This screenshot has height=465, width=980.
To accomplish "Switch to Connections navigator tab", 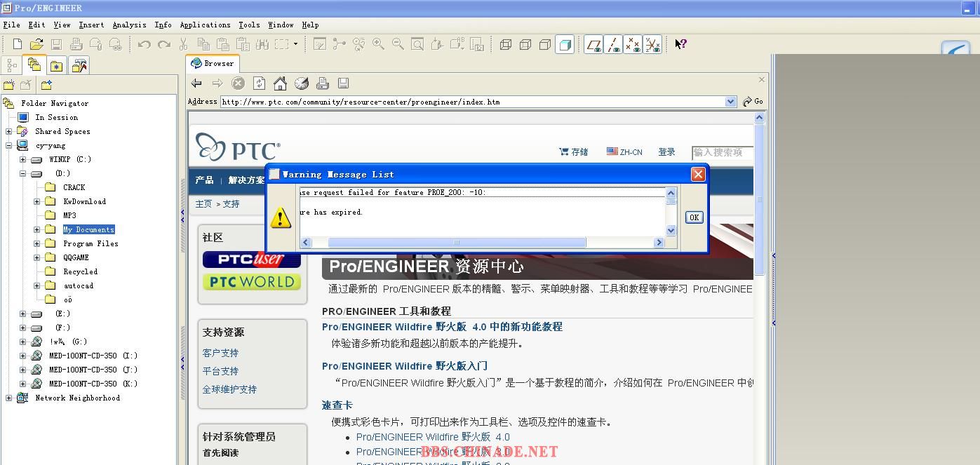I will (79, 65).
